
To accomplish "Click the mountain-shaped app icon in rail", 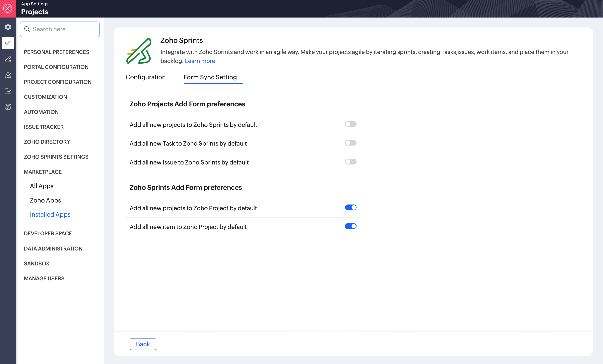I will point(8,75).
